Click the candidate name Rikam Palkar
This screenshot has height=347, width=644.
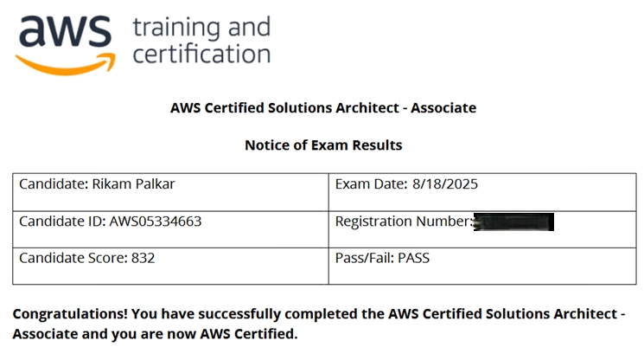[x=133, y=183]
